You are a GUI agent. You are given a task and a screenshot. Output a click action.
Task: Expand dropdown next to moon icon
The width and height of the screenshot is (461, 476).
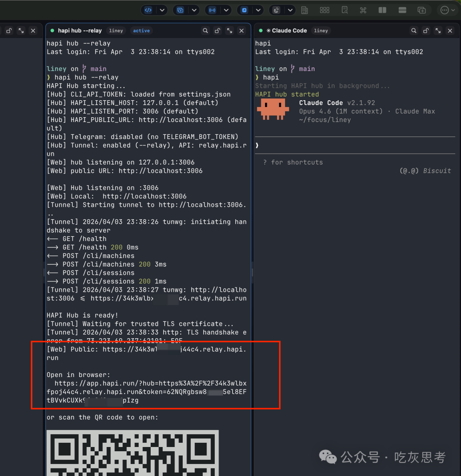(x=290, y=10)
